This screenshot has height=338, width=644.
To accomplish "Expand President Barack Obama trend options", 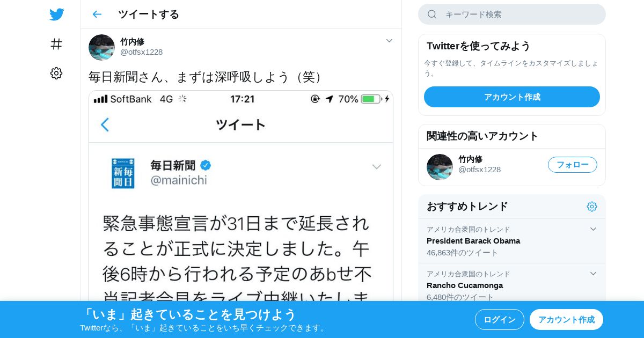I will 593,229.
